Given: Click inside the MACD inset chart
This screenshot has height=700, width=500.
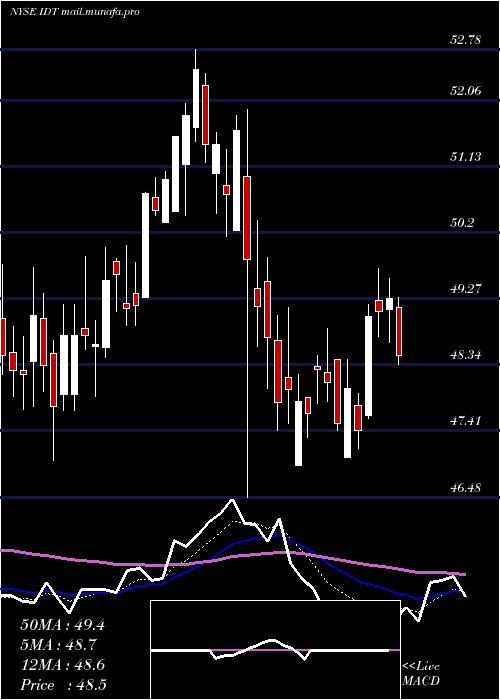Looking at the screenshot, I should click(275, 650).
